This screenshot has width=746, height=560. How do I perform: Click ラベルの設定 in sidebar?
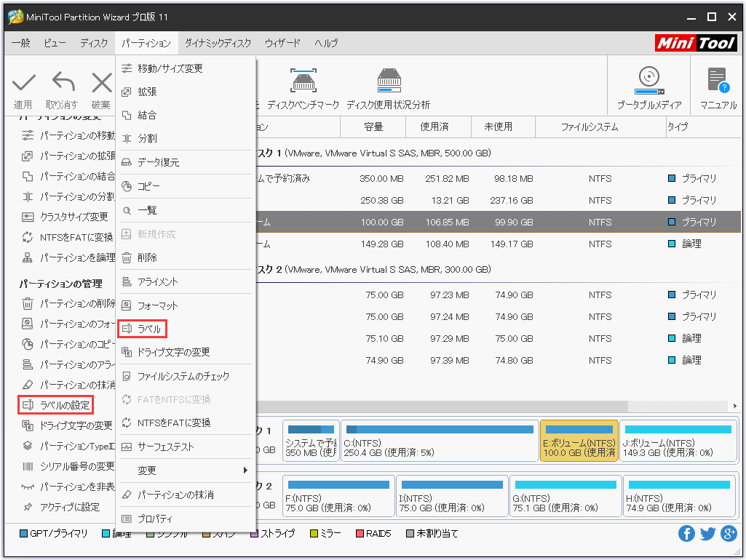56,406
